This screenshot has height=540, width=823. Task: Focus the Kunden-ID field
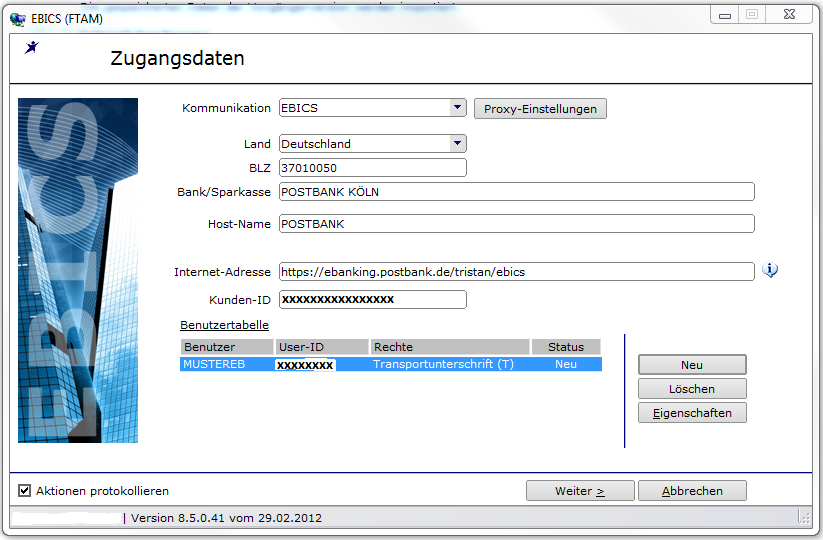click(373, 299)
